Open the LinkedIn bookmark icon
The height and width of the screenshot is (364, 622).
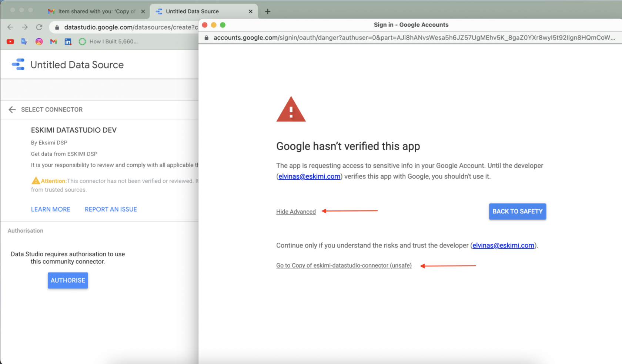point(68,41)
